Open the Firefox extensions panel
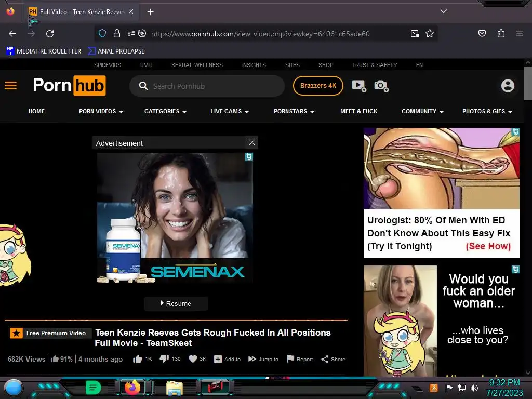The height and width of the screenshot is (399, 532). (x=501, y=33)
